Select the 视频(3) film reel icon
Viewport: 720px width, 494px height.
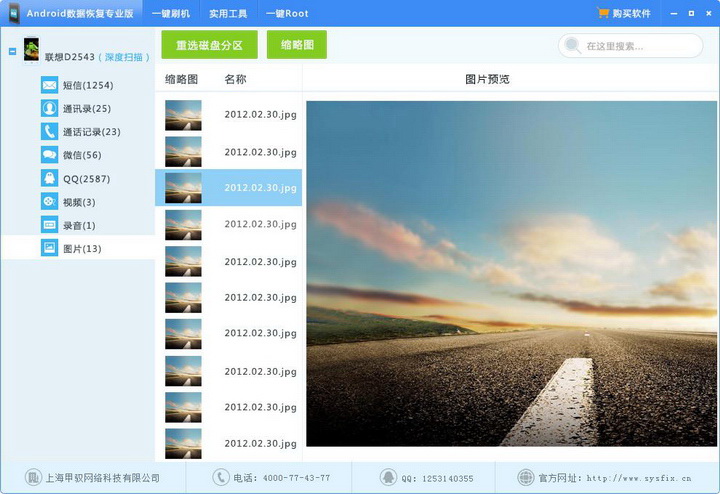pos(50,202)
